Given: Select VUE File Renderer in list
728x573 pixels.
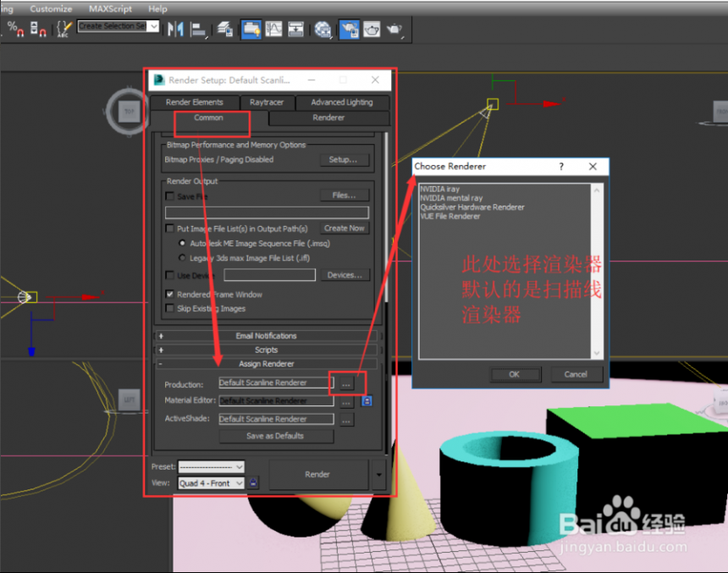Looking at the screenshot, I should pos(450,217).
